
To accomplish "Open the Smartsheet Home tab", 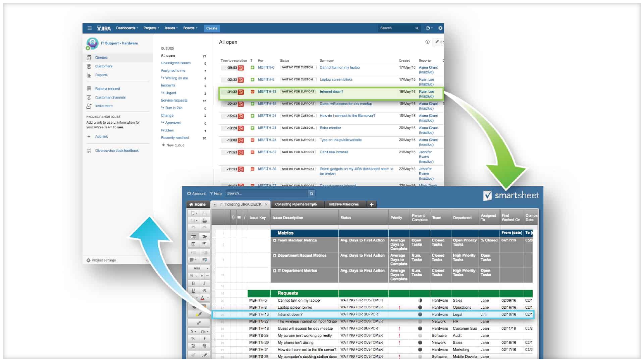I will [x=198, y=204].
